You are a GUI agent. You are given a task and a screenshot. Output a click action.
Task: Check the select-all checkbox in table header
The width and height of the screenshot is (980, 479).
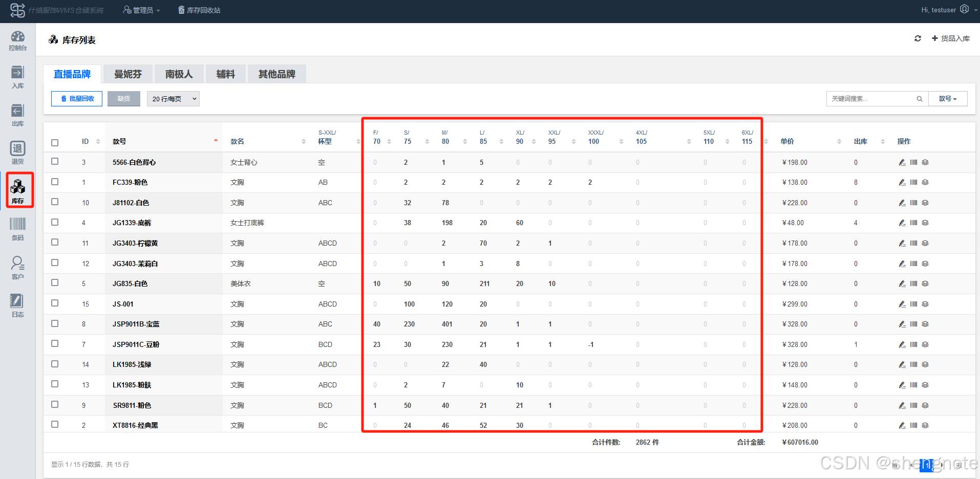tap(55, 142)
